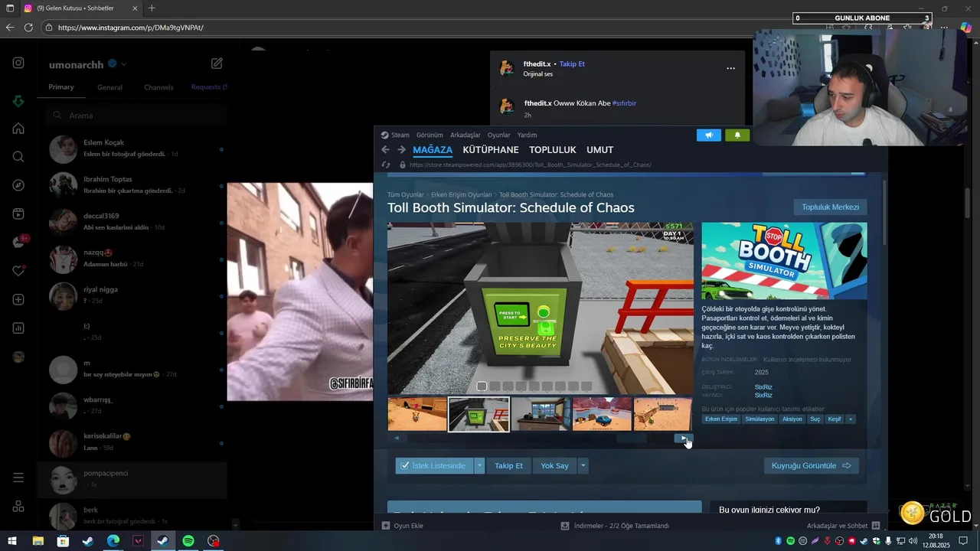Open Arkadaşlar menu
Image resolution: width=980 pixels, height=551 pixels.
coord(465,135)
